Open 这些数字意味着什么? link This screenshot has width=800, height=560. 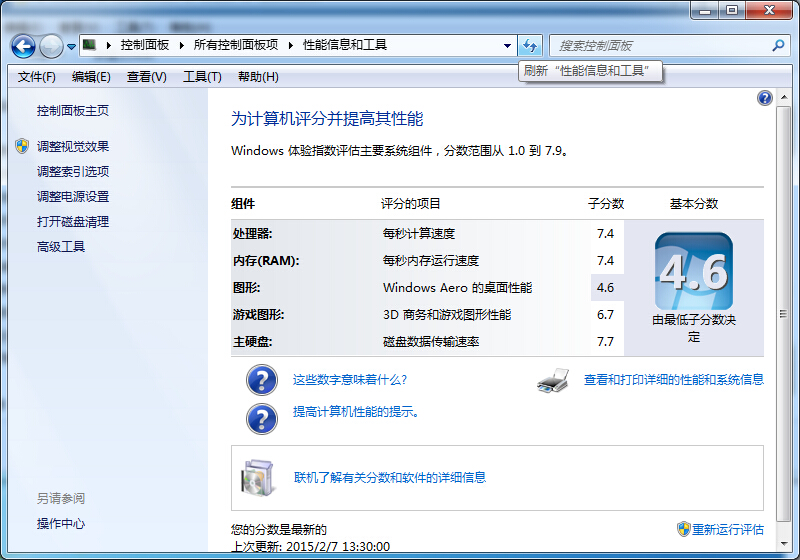(350, 380)
